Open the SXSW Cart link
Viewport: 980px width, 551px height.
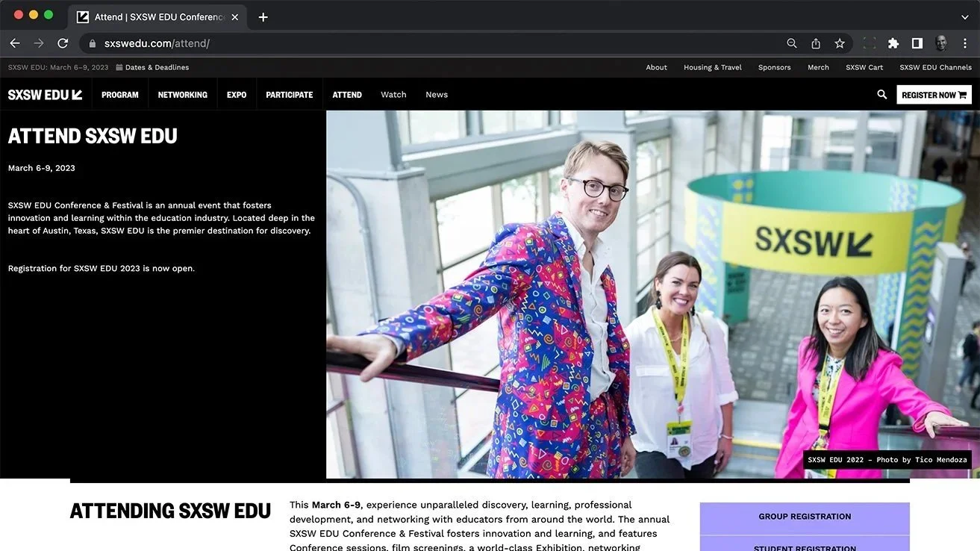tap(864, 67)
